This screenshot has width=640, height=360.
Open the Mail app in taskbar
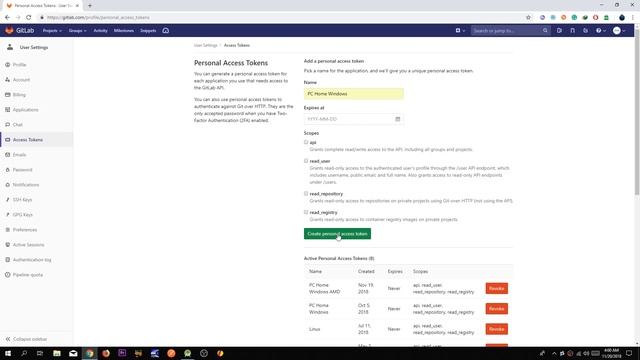point(73,353)
